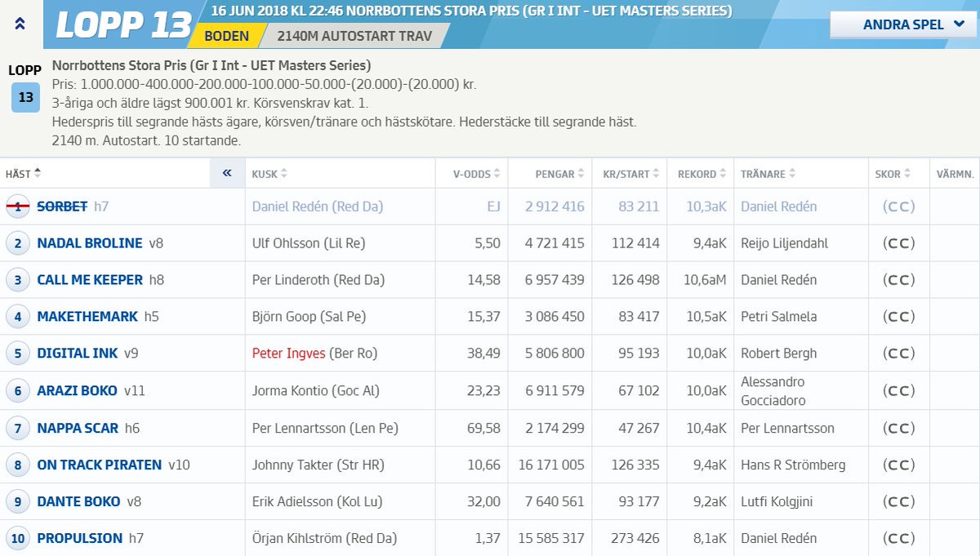Viewport: 980px width, 556px height.
Task: Open the ANDRA SPEL dropdown
Action: click(903, 24)
